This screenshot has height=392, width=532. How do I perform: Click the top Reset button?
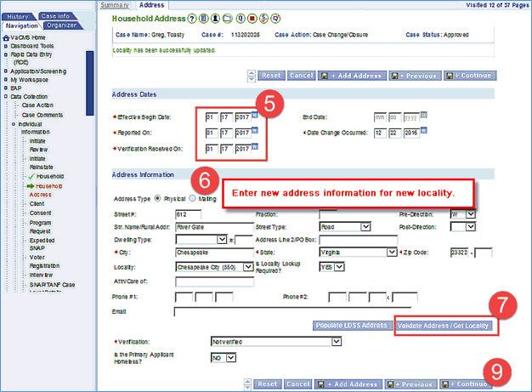271,76
